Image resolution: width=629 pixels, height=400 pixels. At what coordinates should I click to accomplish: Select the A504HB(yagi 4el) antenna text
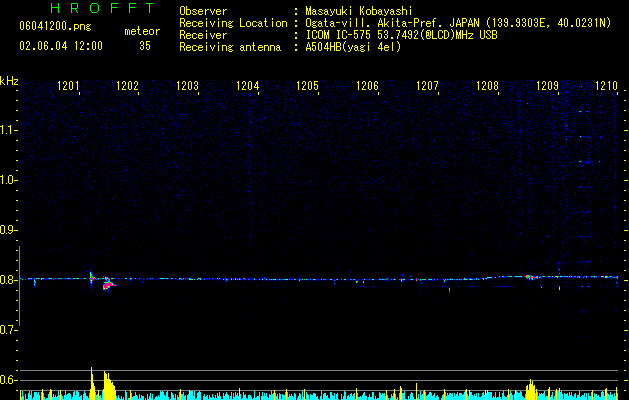coord(353,47)
